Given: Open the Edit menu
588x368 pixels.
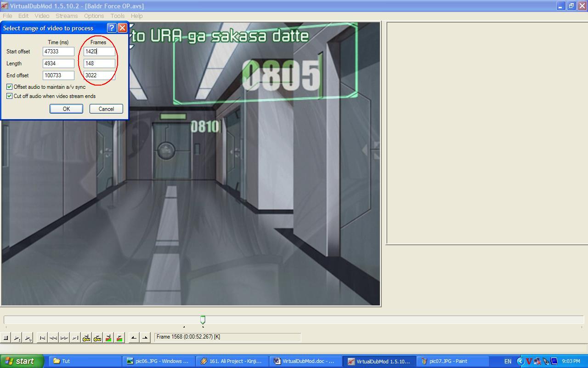Looking at the screenshot, I should tap(23, 16).
